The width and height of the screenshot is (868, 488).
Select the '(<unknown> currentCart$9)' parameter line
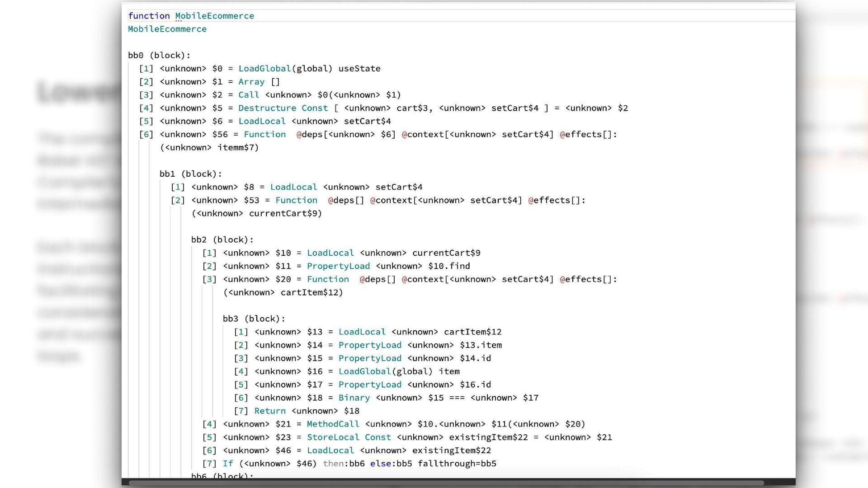[x=257, y=213]
